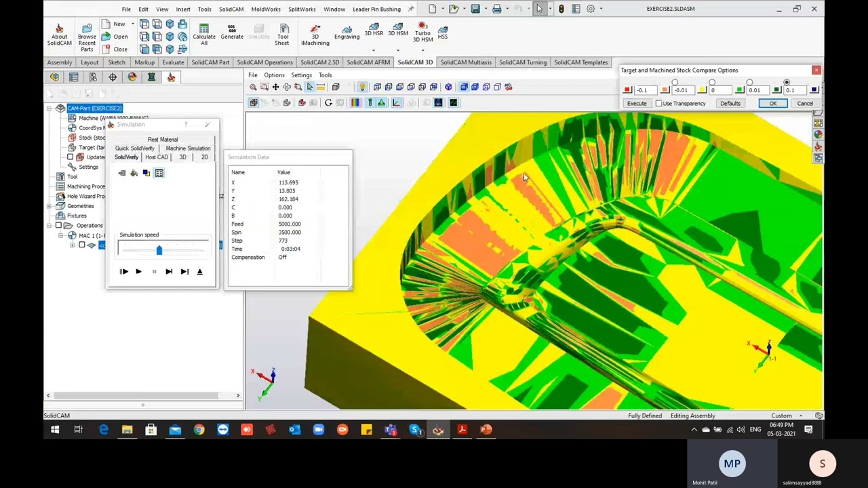
Task: Cancel the compare options dialog
Action: point(805,104)
